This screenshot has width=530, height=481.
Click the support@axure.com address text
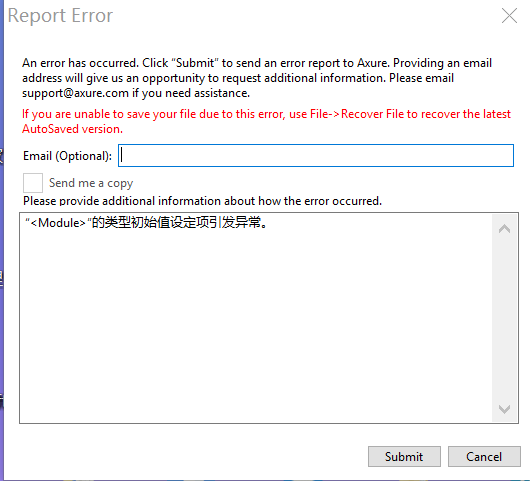75,93
